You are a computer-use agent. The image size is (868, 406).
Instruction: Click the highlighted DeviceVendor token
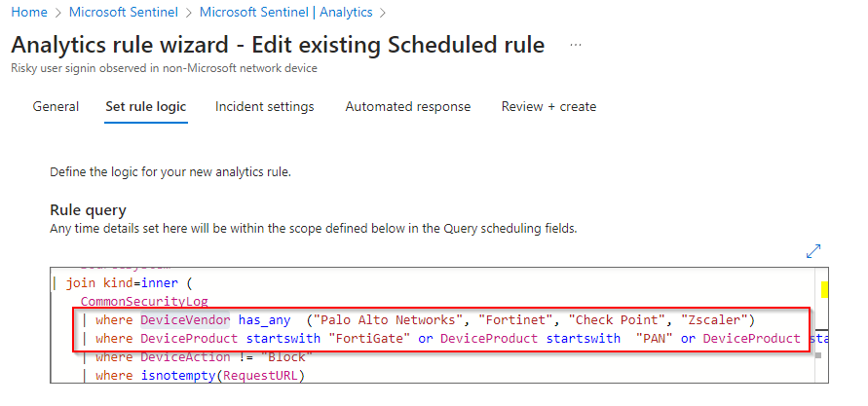click(185, 319)
